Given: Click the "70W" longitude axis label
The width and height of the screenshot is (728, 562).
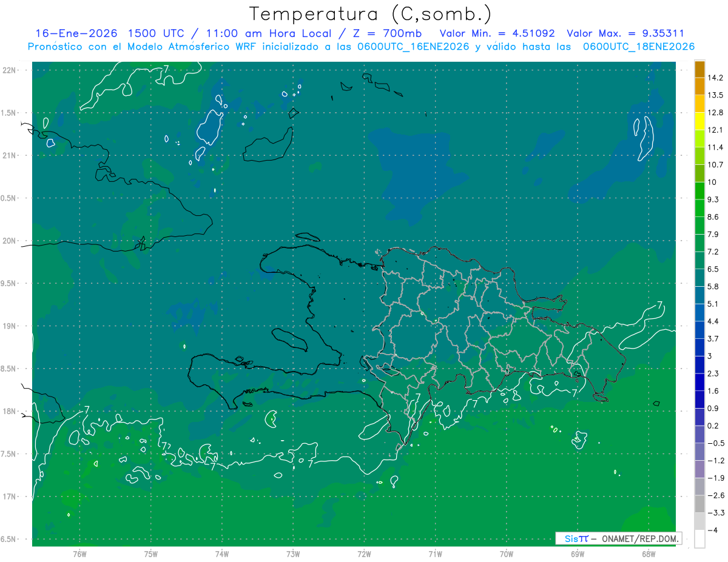Looking at the screenshot, I should coord(506,554).
